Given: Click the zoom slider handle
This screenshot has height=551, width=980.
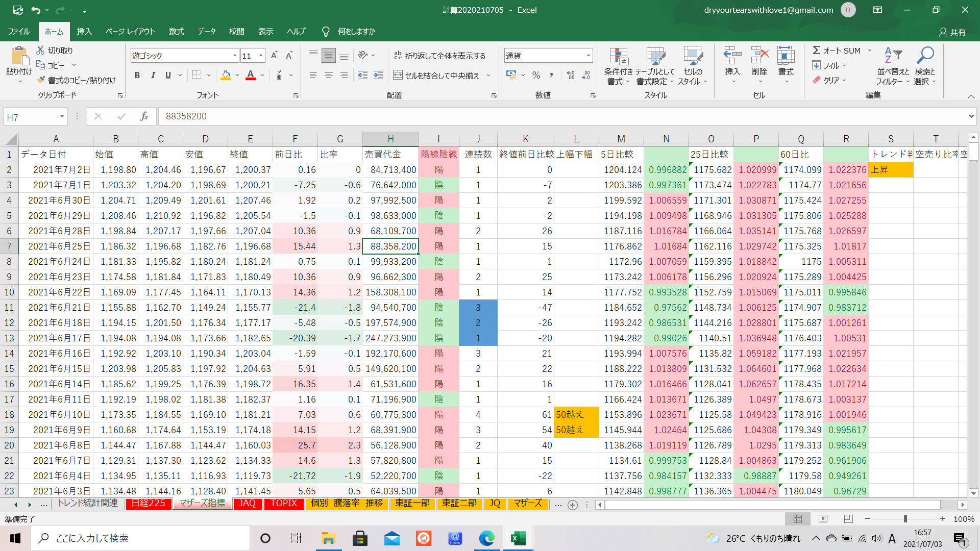Looking at the screenshot, I should click(x=905, y=519).
